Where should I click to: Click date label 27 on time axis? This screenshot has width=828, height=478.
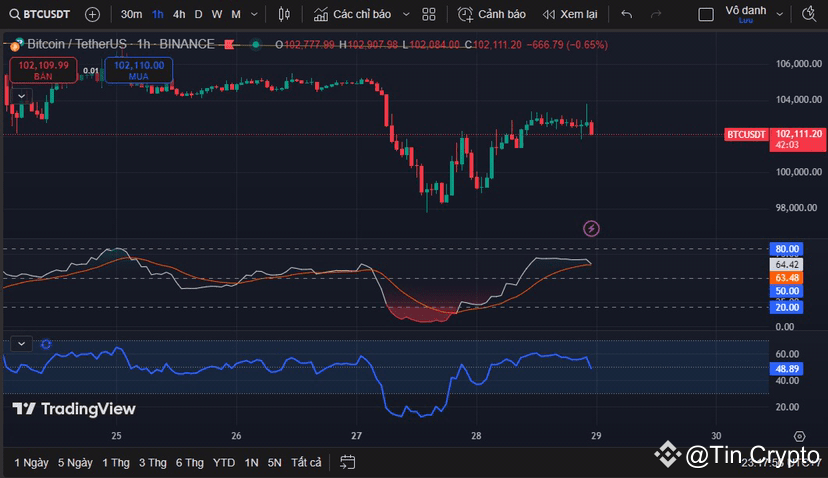[356, 436]
